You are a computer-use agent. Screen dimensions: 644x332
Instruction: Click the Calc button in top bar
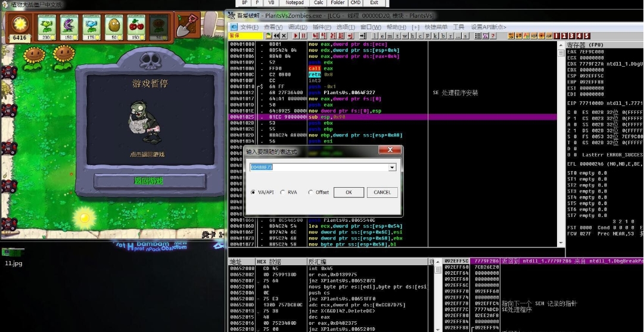pyautogui.click(x=318, y=2)
